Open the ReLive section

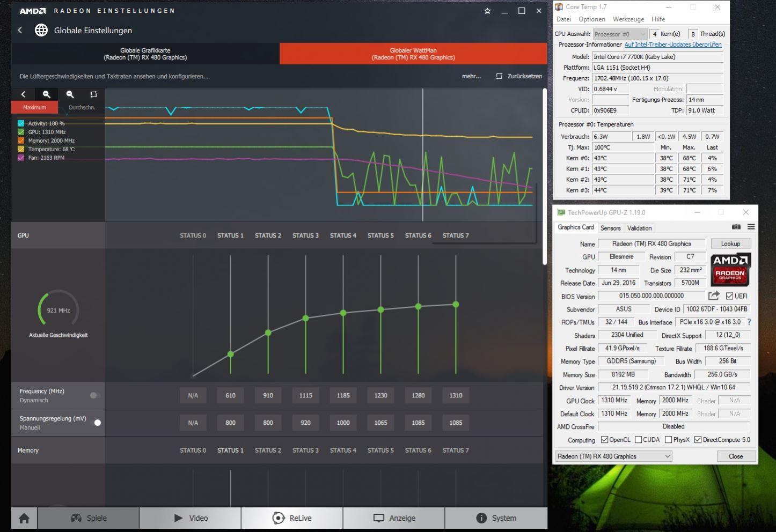pos(292,518)
